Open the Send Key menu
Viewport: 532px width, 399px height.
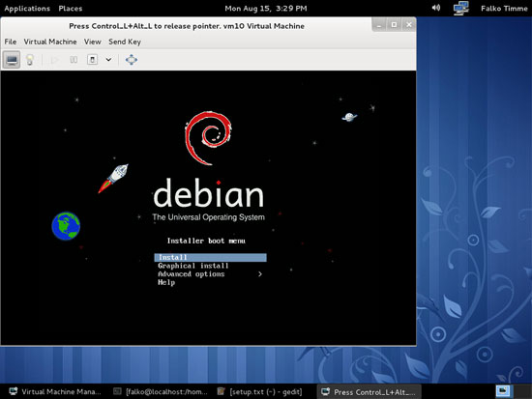click(125, 42)
